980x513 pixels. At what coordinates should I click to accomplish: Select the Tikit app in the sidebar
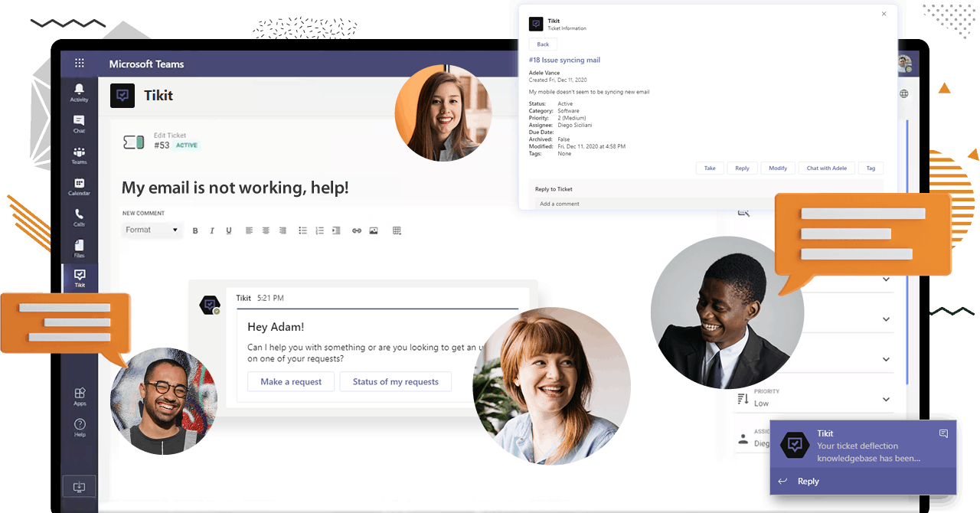80,279
